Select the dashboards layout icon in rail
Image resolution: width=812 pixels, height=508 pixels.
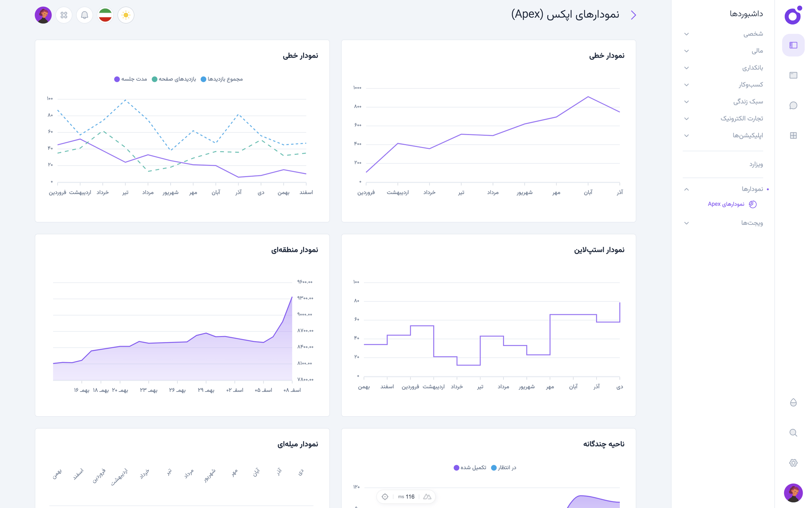[793, 45]
